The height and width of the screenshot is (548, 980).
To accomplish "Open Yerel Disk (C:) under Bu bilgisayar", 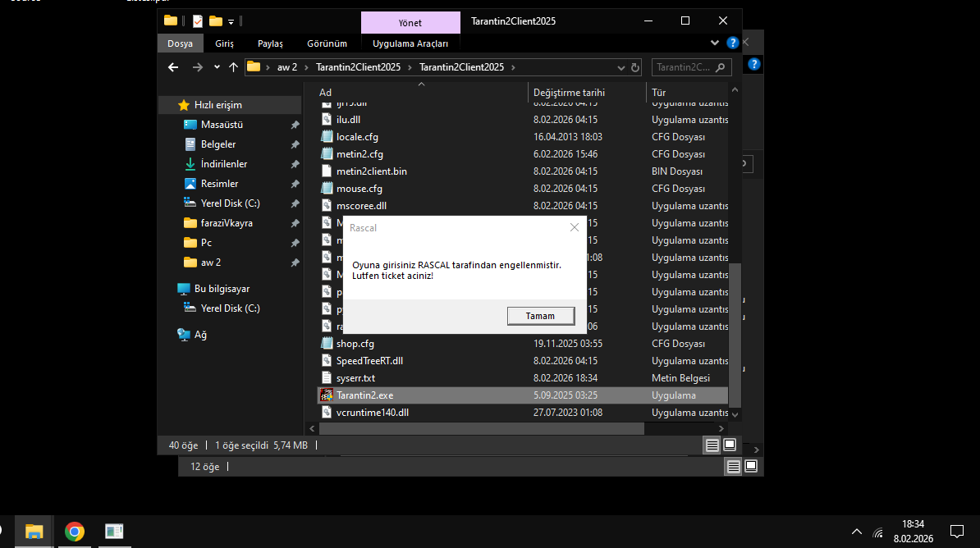I will coord(230,308).
